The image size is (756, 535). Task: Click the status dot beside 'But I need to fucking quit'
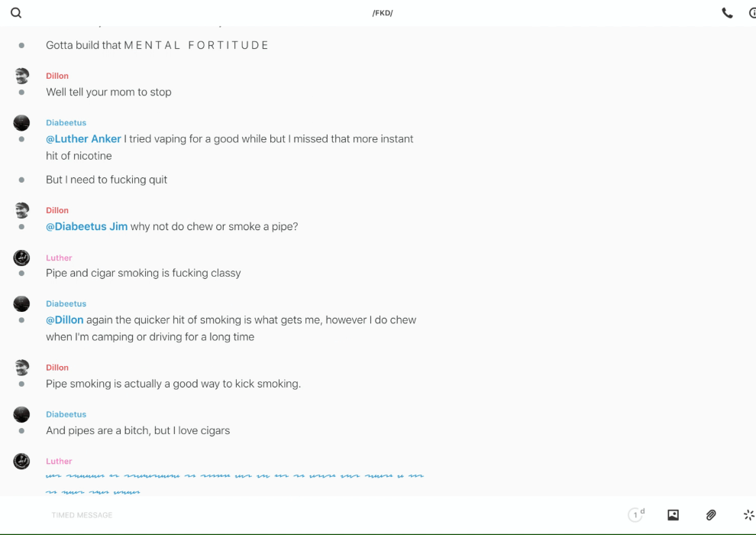point(21,180)
